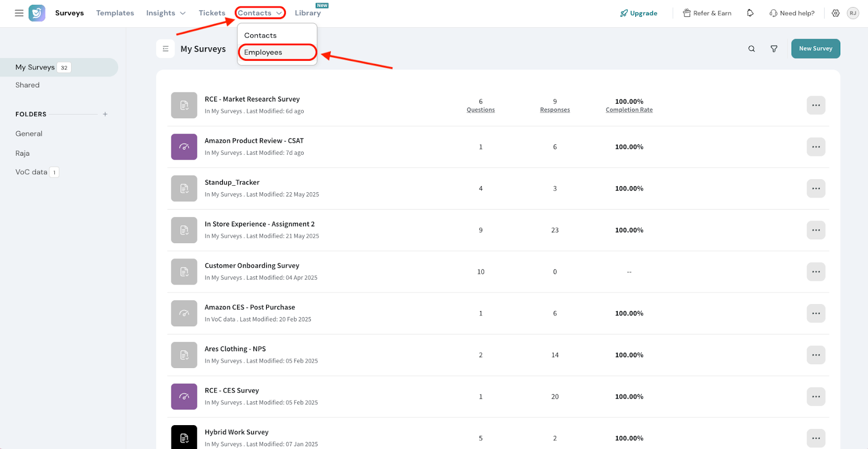Open the search surveys magnifier icon

751,49
